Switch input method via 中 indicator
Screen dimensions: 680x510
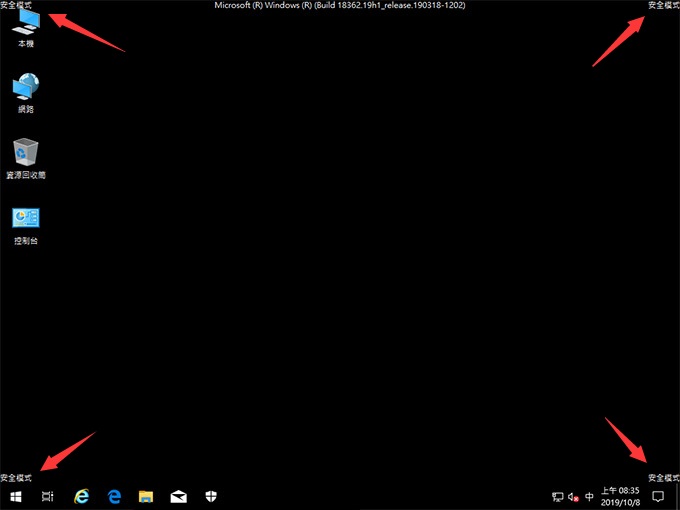point(589,496)
